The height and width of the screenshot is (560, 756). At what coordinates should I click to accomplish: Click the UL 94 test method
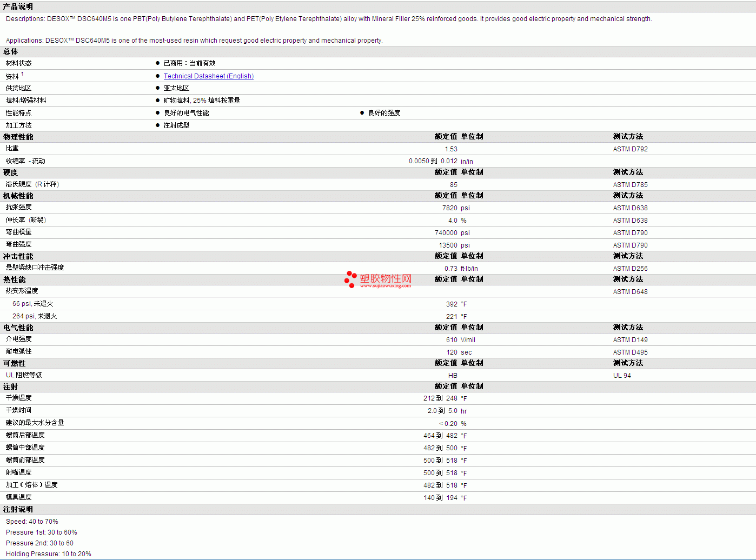622,376
